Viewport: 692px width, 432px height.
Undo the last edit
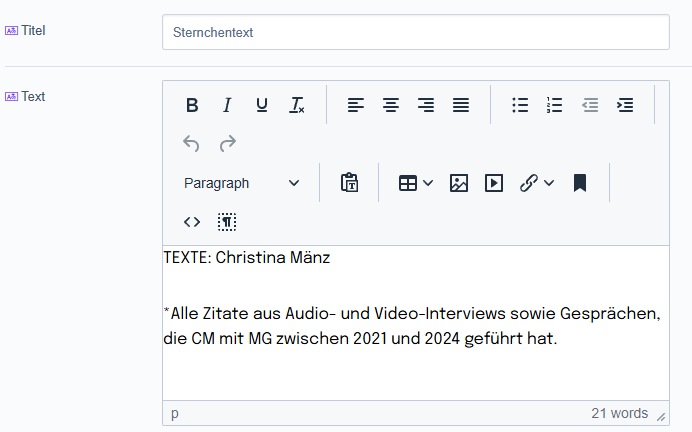click(192, 144)
